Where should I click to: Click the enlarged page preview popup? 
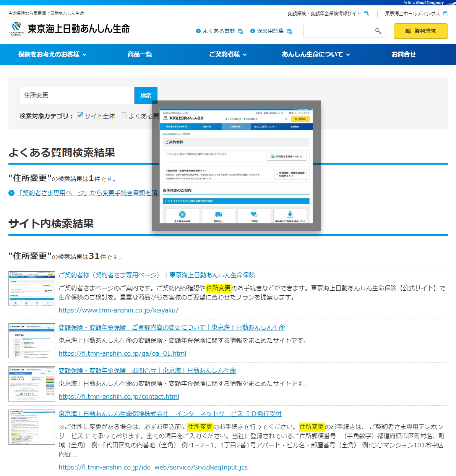(236, 166)
